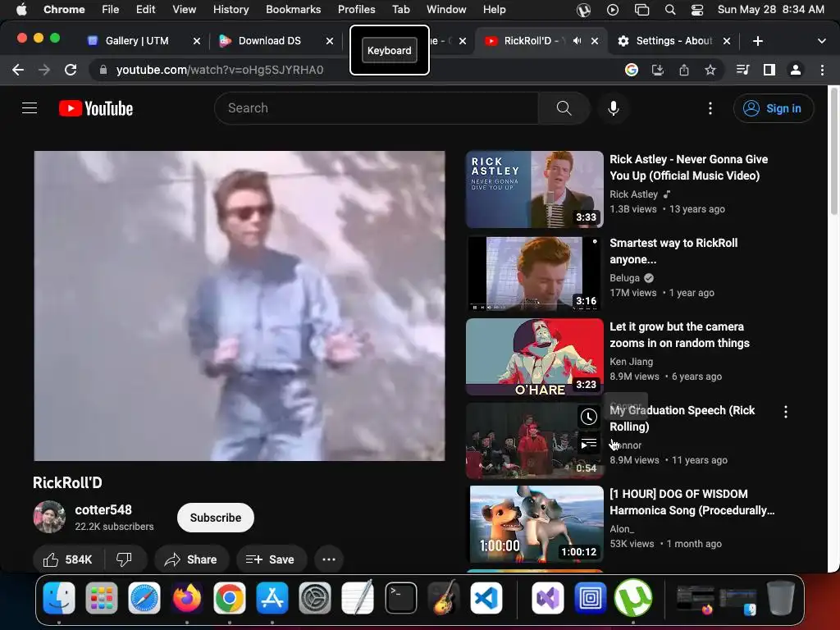The height and width of the screenshot is (630, 840).
Task: Add Graduation Speech to Watch later
Action: pyautogui.click(x=589, y=417)
